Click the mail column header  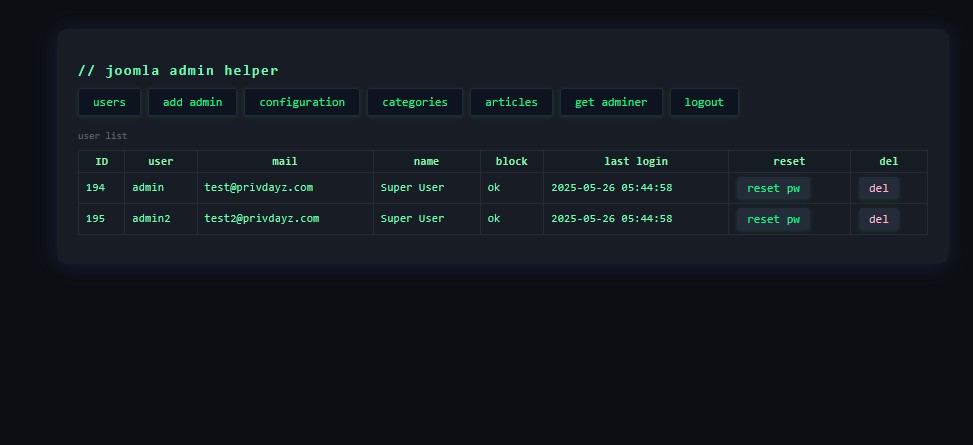tap(285, 161)
